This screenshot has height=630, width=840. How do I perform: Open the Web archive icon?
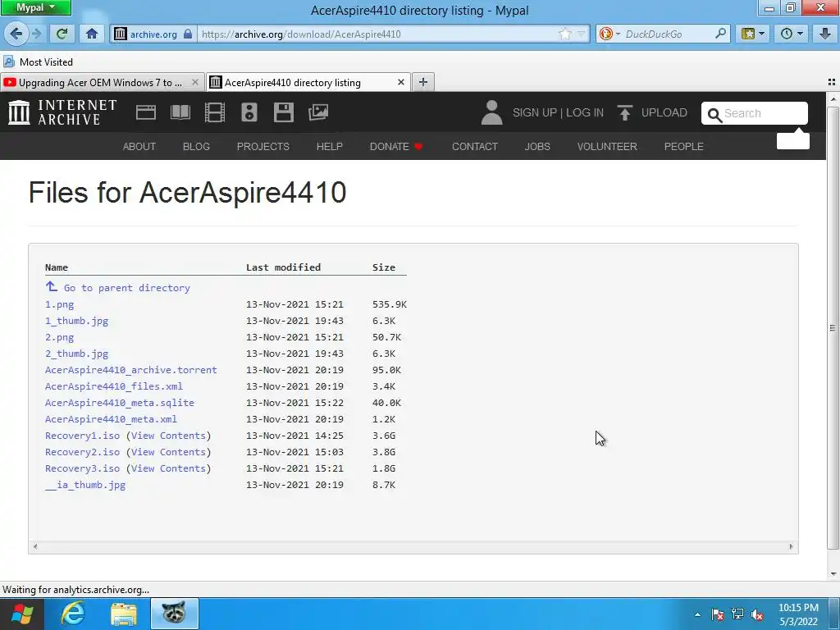(x=146, y=112)
